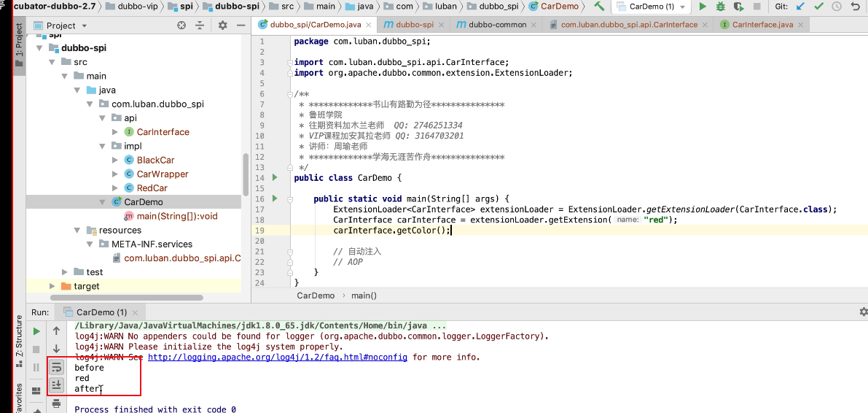
Task: Open the CarDemo (1) run configuration dropdown
Action: 652,7
